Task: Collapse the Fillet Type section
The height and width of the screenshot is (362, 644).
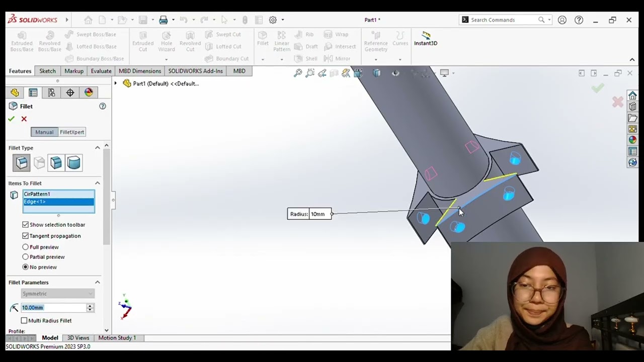Action: tap(98, 148)
